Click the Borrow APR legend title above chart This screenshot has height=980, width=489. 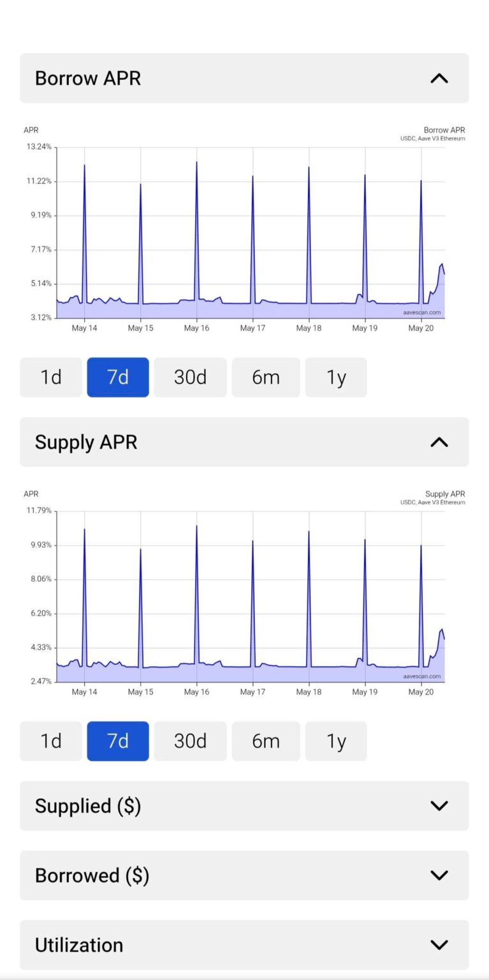point(444,130)
